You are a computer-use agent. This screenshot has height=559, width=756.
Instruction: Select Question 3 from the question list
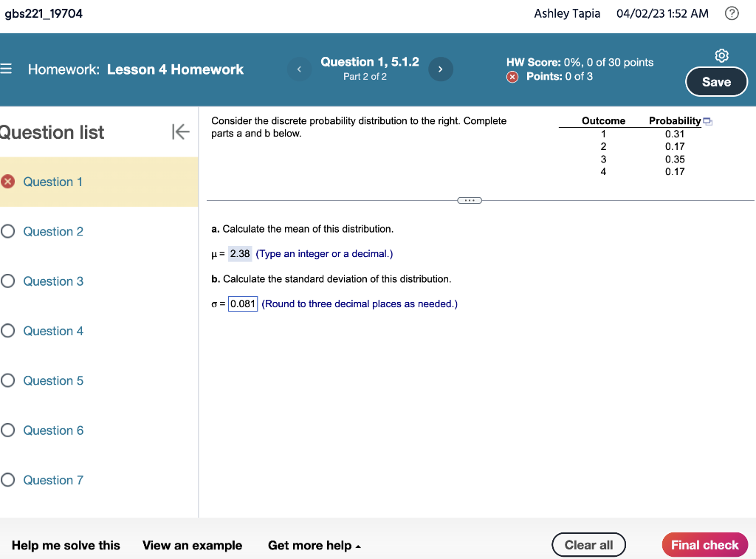52,281
